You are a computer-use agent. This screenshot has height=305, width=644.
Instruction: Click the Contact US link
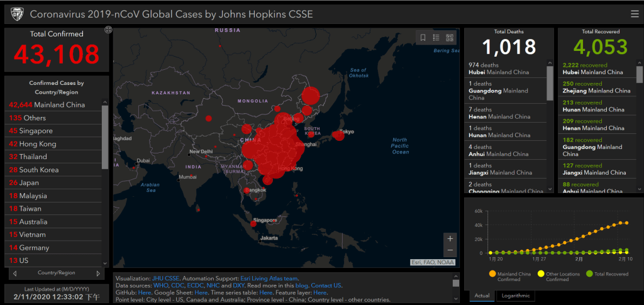pos(326,286)
